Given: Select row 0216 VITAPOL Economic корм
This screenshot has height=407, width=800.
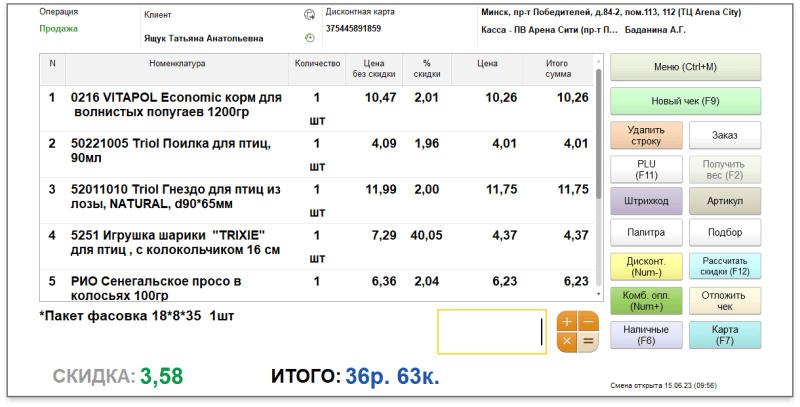Looking at the screenshot, I should point(317,109).
